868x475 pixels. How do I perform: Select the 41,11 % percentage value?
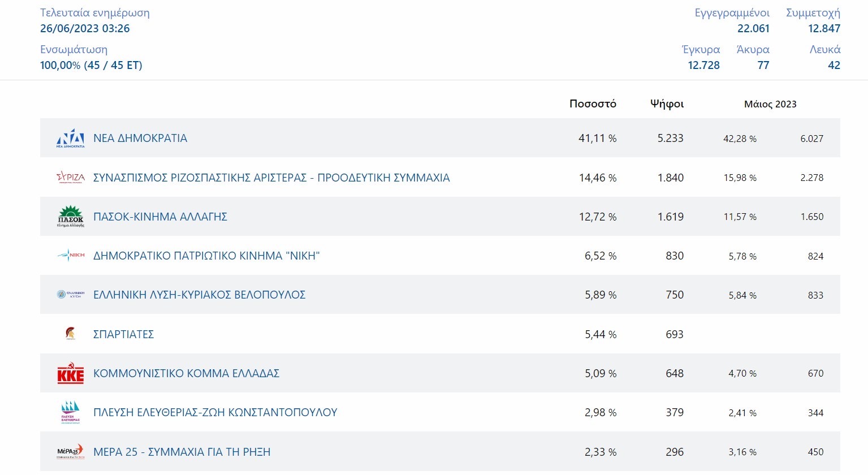pos(597,138)
